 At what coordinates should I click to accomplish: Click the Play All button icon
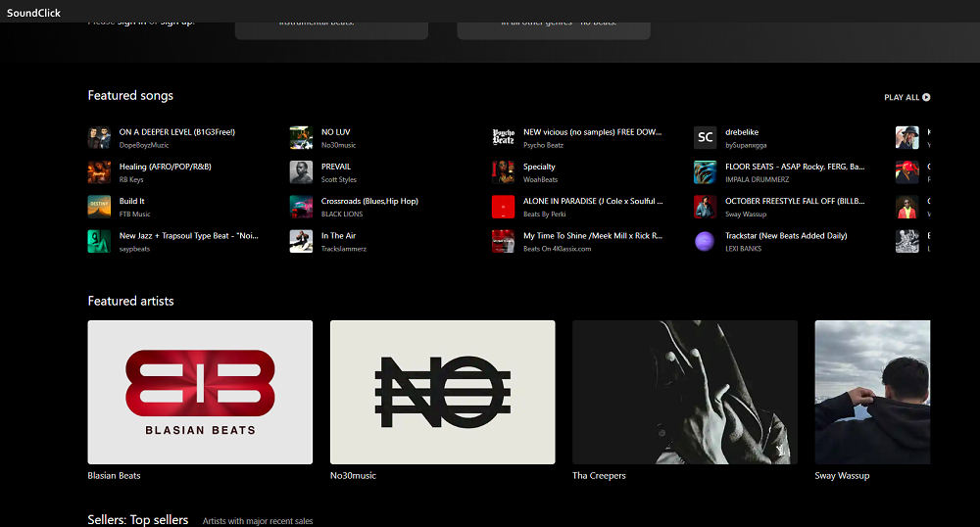point(926,97)
